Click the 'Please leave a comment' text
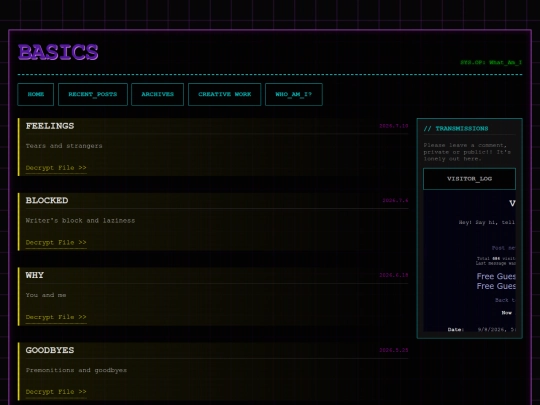540x405 pixels. (467, 152)
